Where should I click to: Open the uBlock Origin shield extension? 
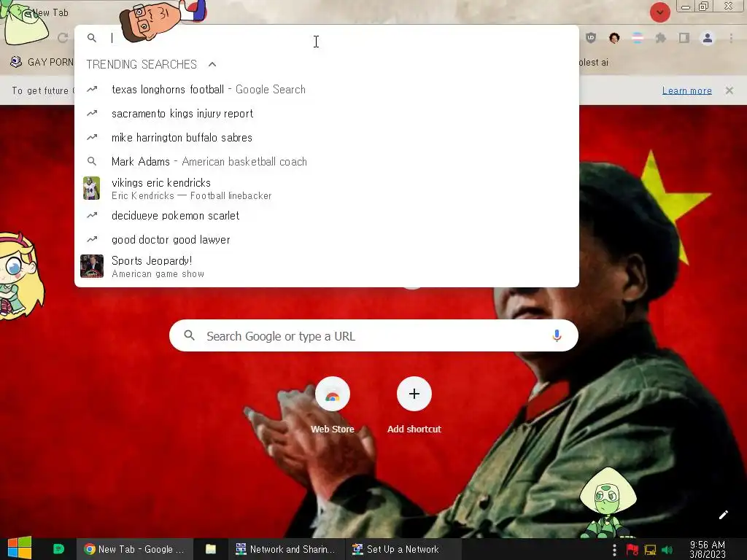591,38
